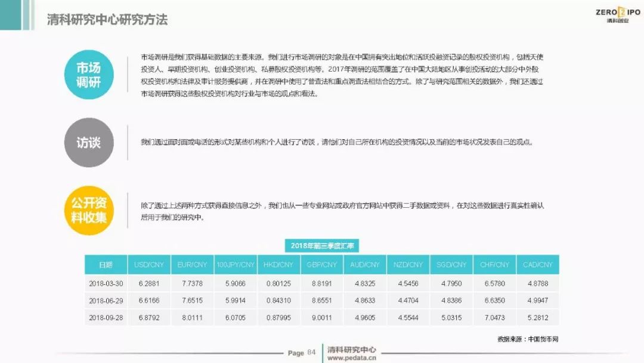Click the 2018年前三季度汇率 table title
Image resolution: width=644 pixels, height=363 pixels.
(x=321, y=246)
